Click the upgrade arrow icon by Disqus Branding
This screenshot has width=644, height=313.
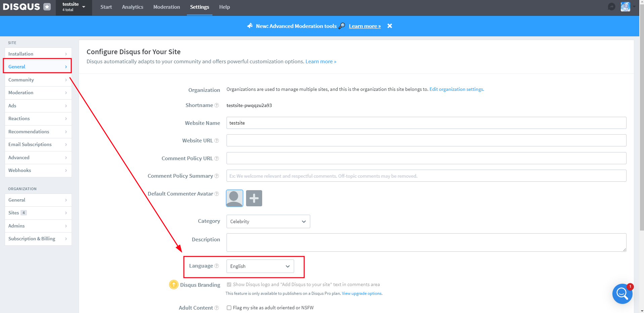173,285
